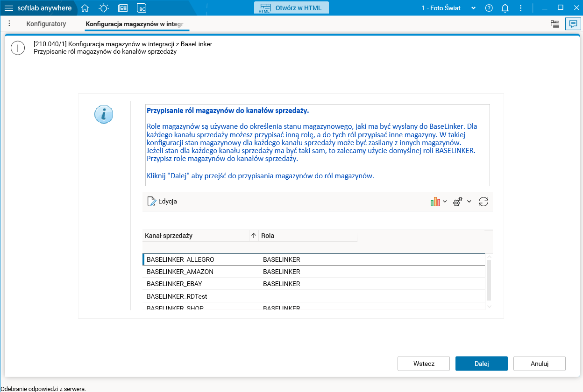
Task: Open the chart analyses dropdown
Action: [438, 202]
